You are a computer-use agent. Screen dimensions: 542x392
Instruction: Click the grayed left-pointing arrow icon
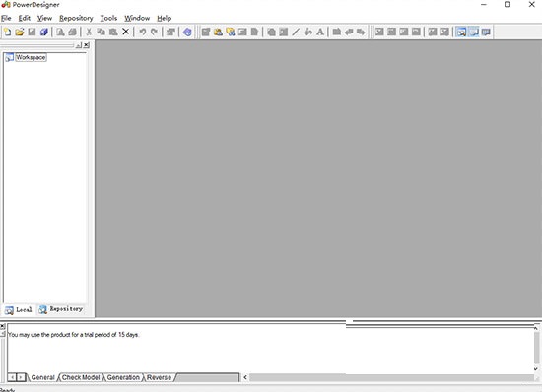tap(349, 33)
